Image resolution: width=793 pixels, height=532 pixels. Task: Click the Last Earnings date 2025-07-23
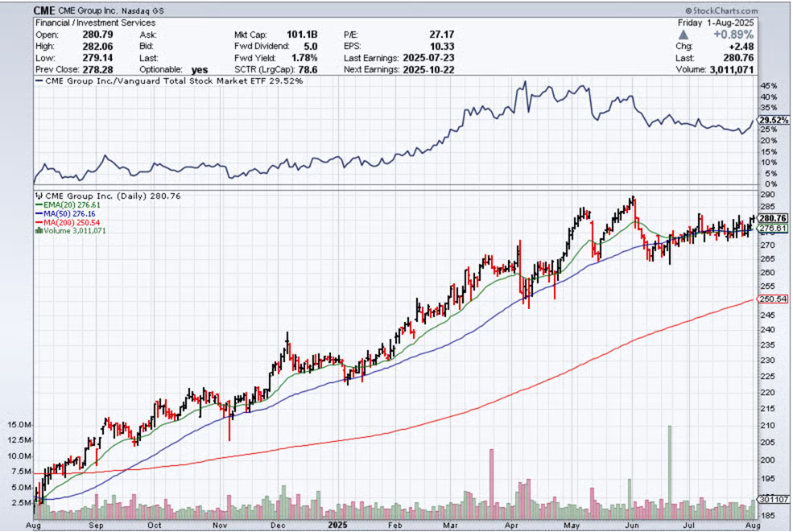(428, 58)
